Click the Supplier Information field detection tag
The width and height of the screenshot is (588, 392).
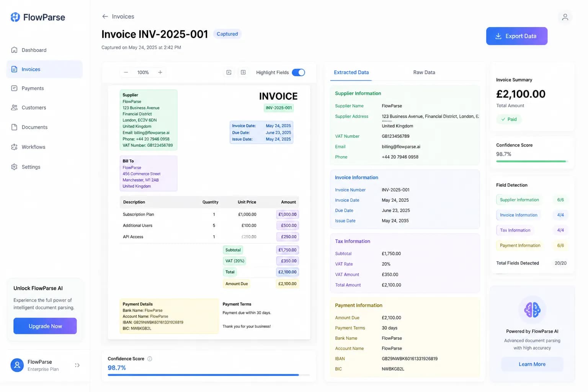pyautogui.click(x=519, y=200)
